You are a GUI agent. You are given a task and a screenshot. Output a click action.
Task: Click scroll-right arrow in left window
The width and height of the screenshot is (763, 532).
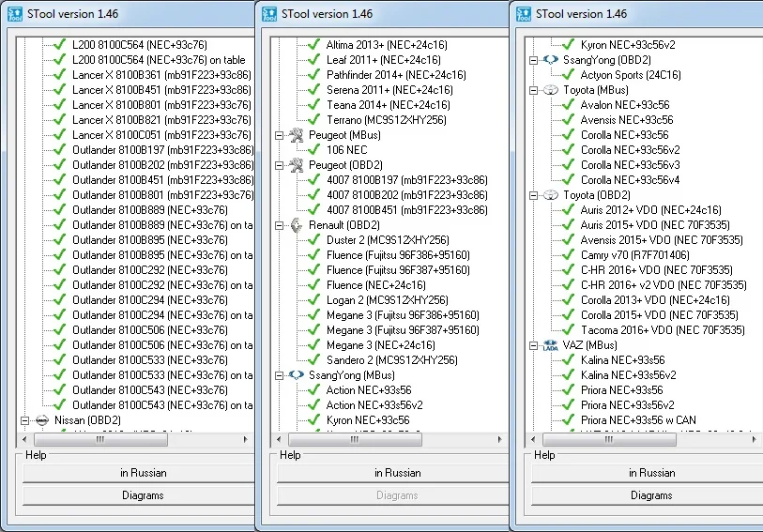click(246, 440)
